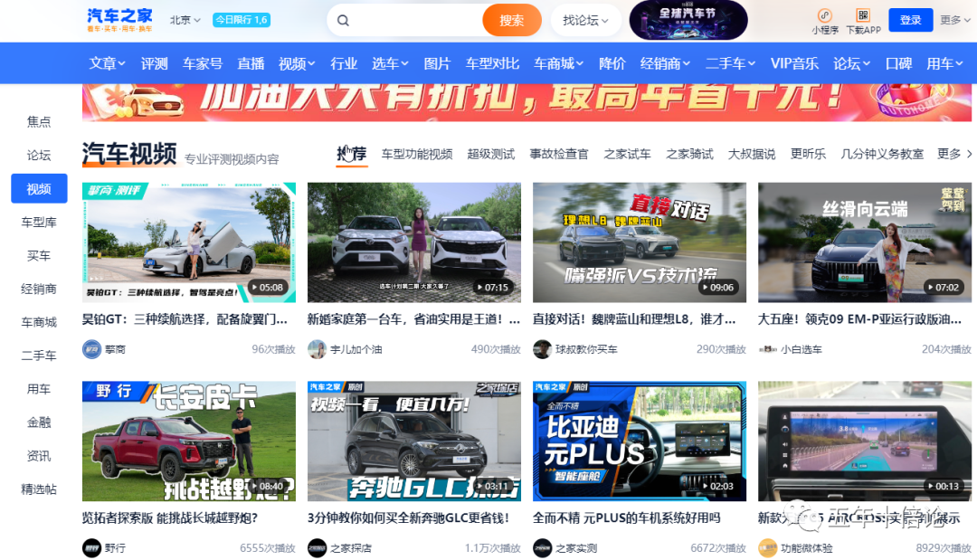Open the 下载APP QR code icon
977x560 pixels.
pyautogui.click(x=863, y=15)
